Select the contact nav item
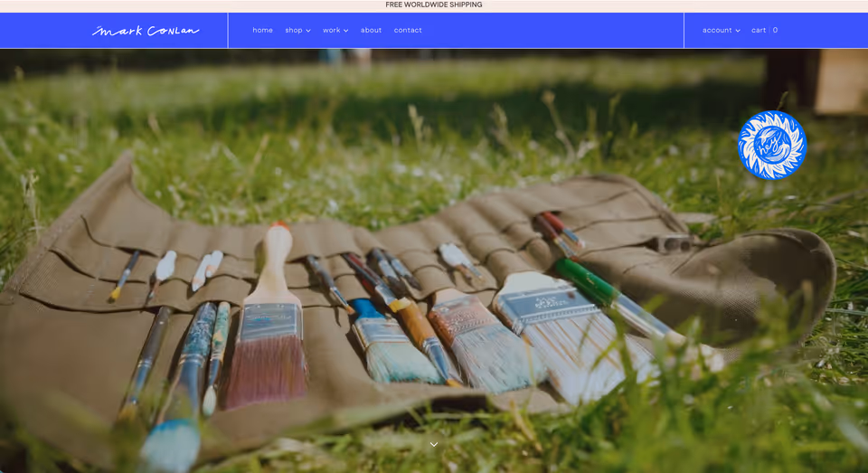Image resolution: width=868 pixels, height=473 pixels. point(408,31)
